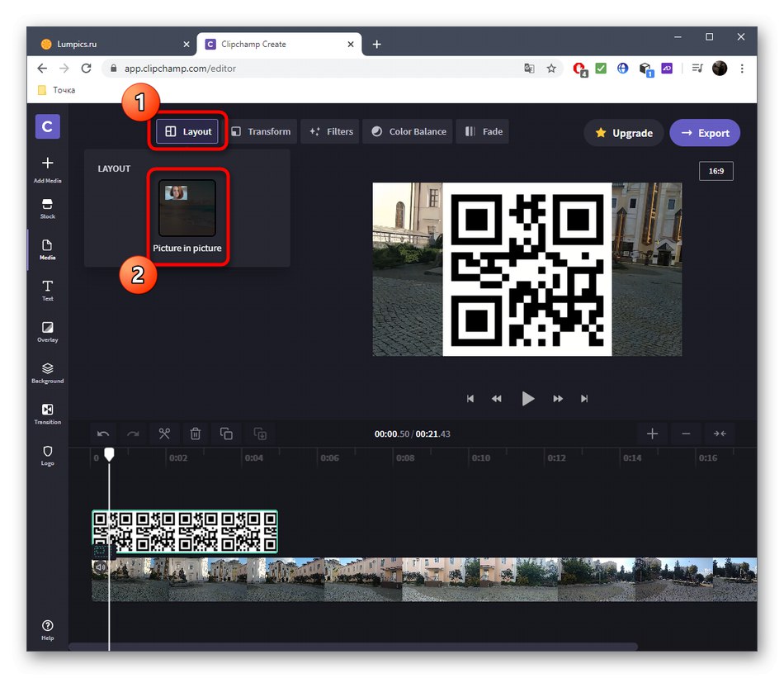Copy the selected clip
Screen dimensions: 784x678
226,434
